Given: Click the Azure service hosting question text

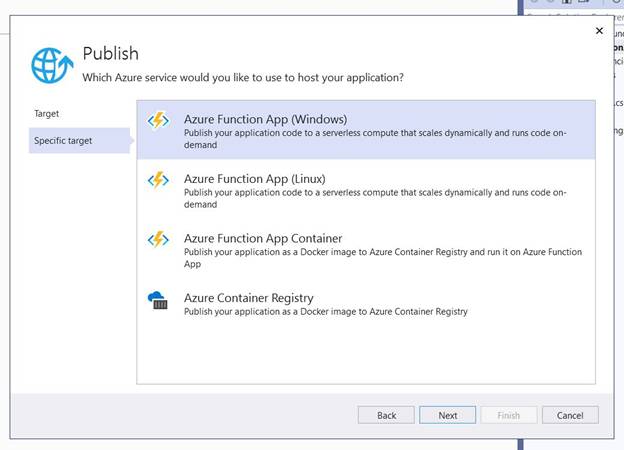Looking at the screenshot, I should tap(243, 78).
